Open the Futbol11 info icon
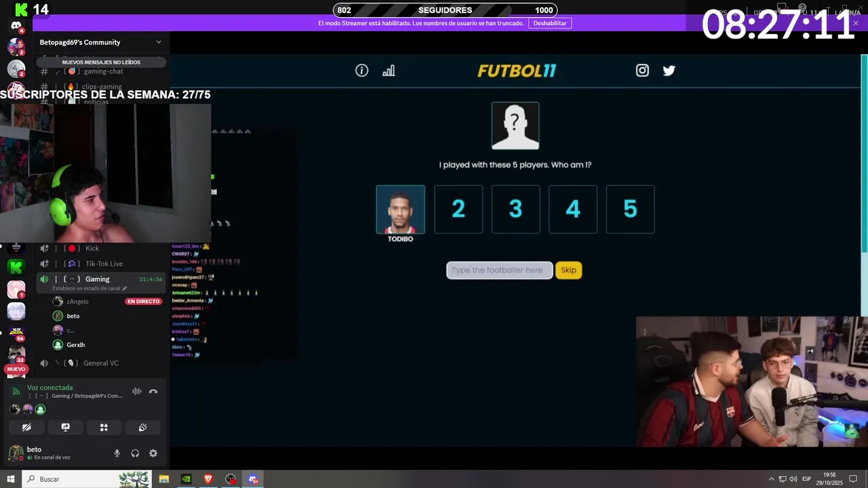Screen dimensions: 868x488 coord(361,70)
